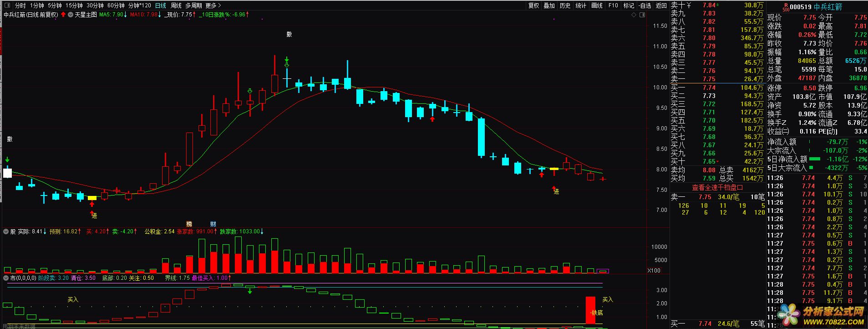Open the 查看全速千档盘口 link
The image size is (868, 329).
click(x=717, y=187)
